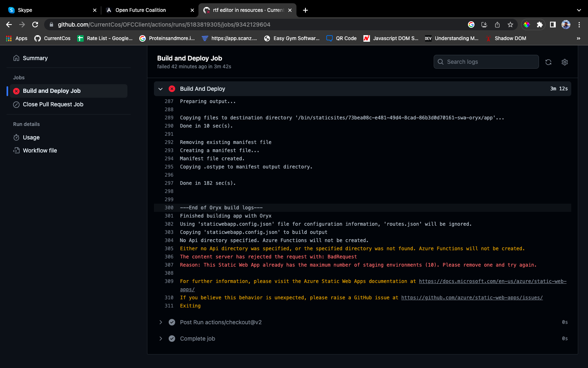The image size is (588, 368).
Task: Select the Close Pull Request Job
Action: pyautogui.click(x=53, y=104)
